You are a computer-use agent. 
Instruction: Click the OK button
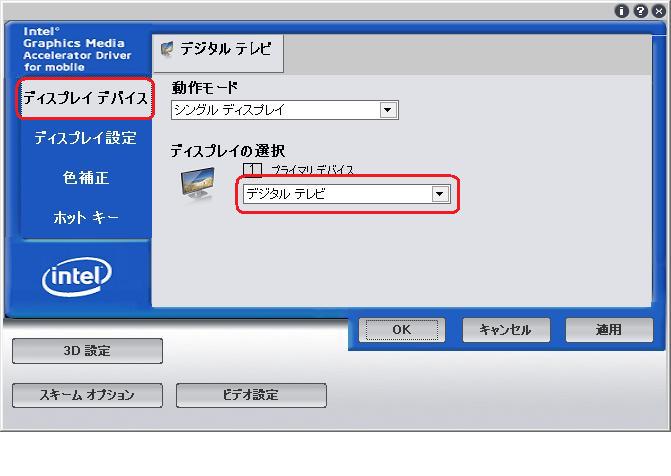(x=402, y=330)
